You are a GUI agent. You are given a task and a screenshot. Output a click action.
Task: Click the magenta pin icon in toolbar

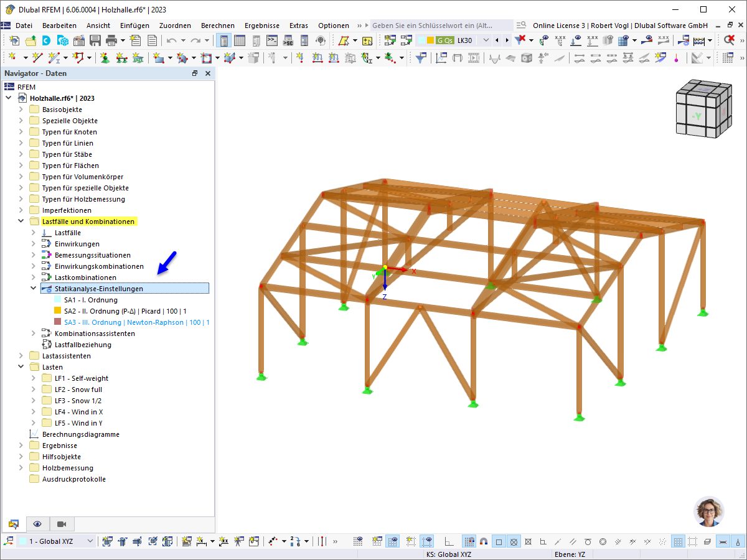676,58
